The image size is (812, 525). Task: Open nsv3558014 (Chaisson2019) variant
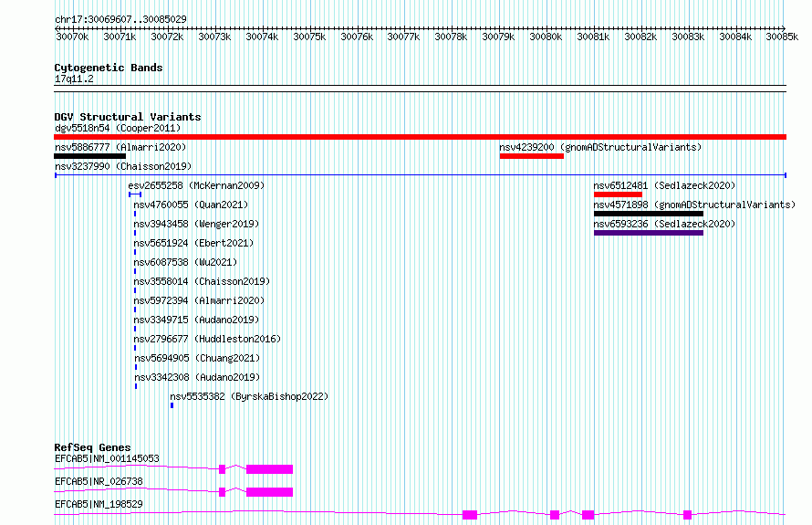pyautogui.click(x=202, y=281)
